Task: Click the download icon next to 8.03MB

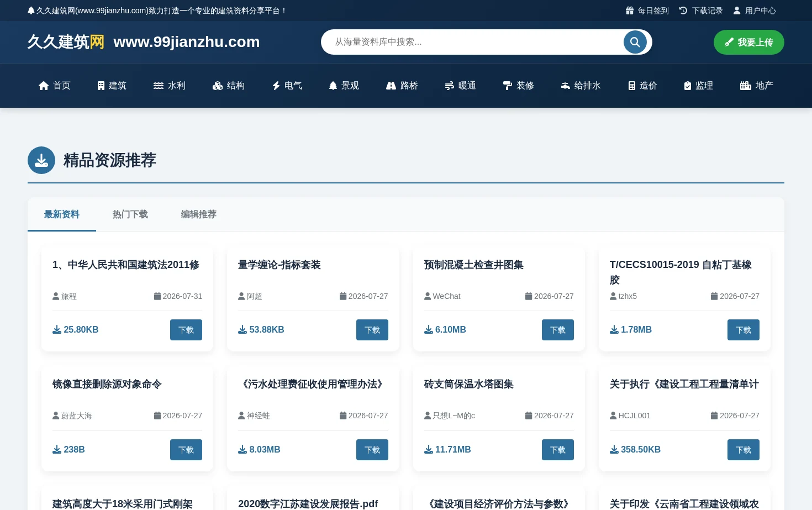Action: point(242,450)
